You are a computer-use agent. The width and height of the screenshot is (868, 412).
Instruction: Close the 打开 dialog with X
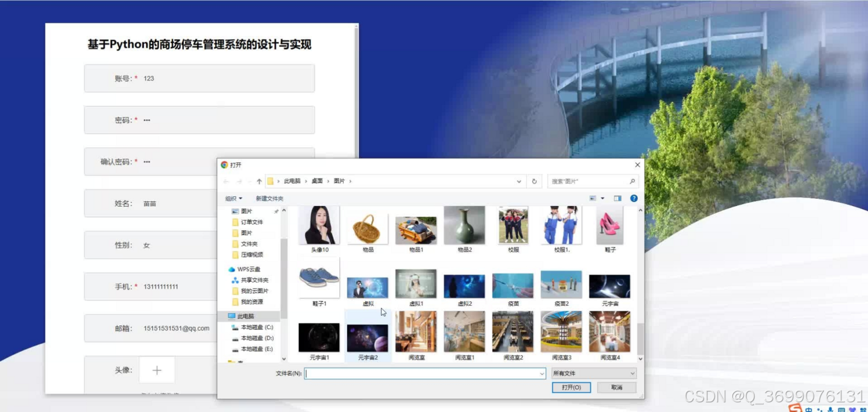637,164
